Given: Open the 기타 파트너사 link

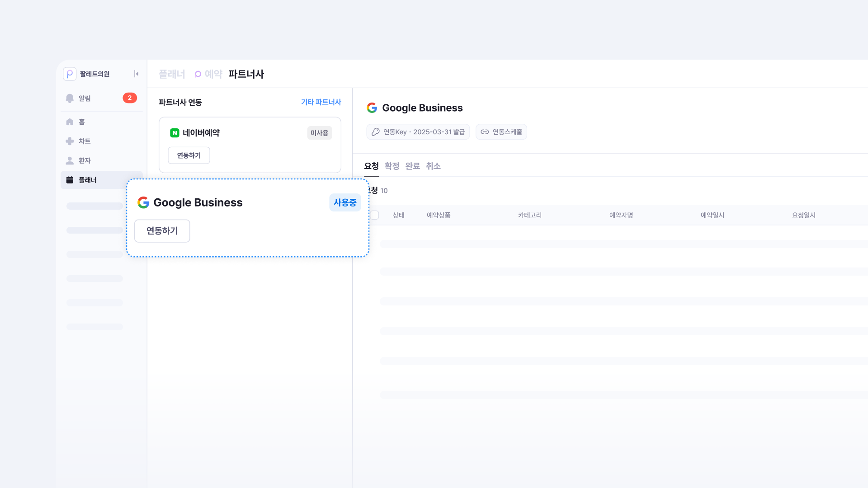Looking at the screenshot, I should [321, 102].
